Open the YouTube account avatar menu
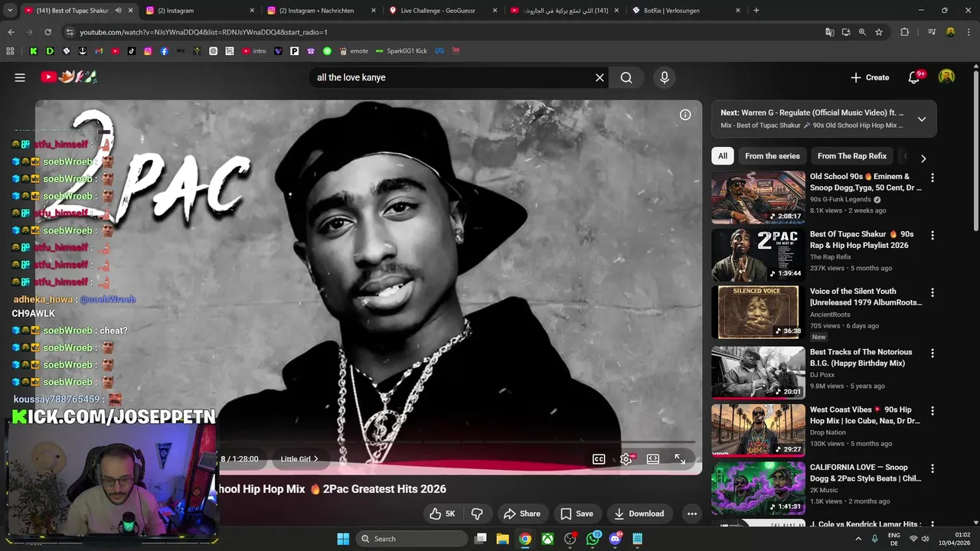 coord(947,77)
